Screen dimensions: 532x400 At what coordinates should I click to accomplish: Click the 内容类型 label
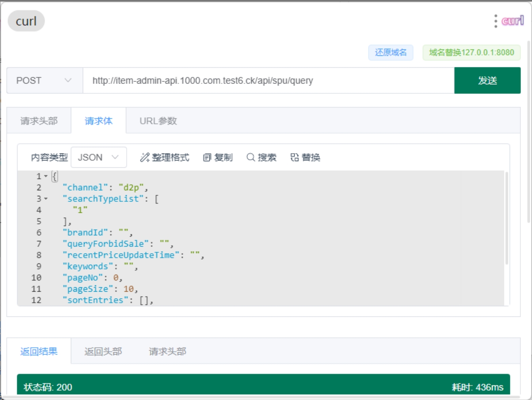[x=50, y=157]
